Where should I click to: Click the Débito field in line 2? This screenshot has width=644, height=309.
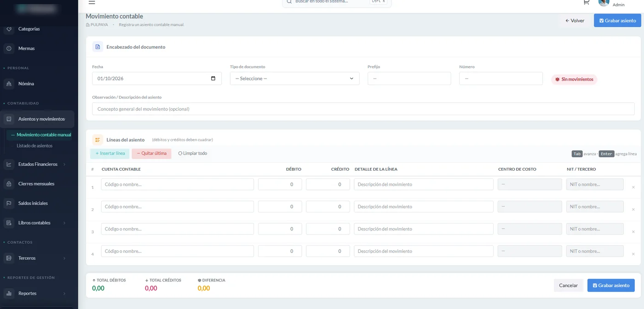pyautogui.click(x=280, y=206)
